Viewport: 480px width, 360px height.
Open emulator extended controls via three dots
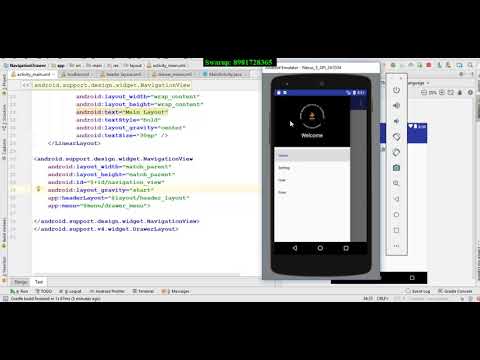(x=396, y=246)
